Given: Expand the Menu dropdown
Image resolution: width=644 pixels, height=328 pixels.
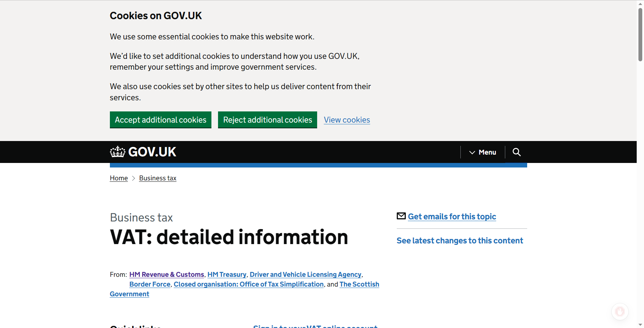Looking at the screenshot, I should coord(483,152).
